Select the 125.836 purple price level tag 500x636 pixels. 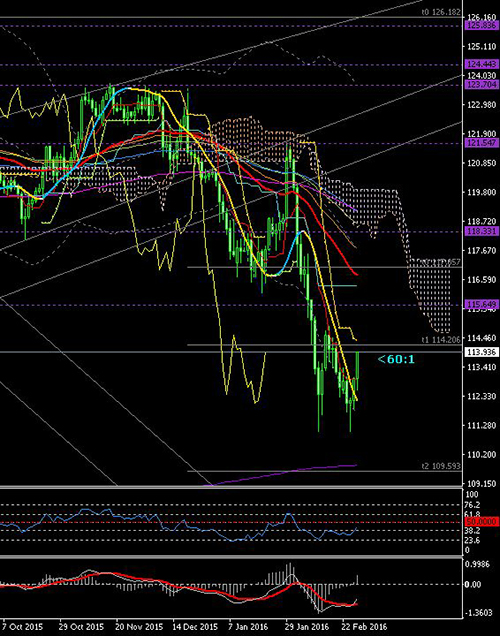coord(482,26)
